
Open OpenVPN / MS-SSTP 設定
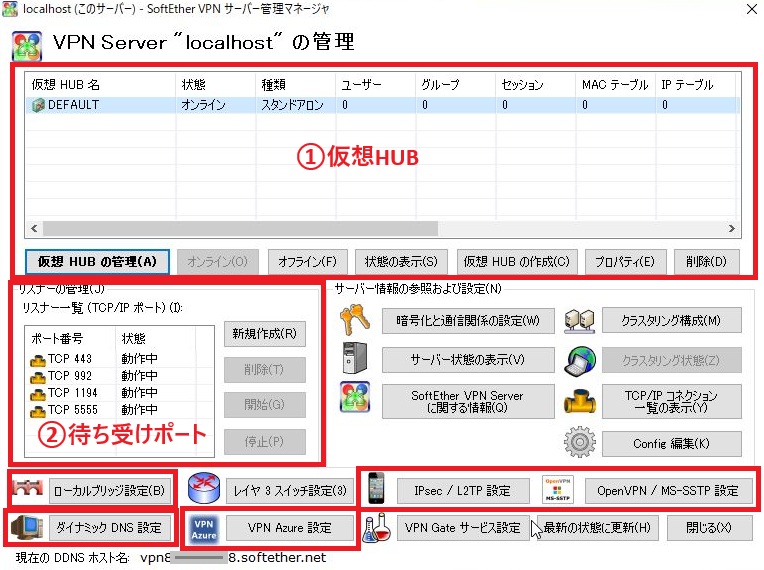[x=668, y=491]
